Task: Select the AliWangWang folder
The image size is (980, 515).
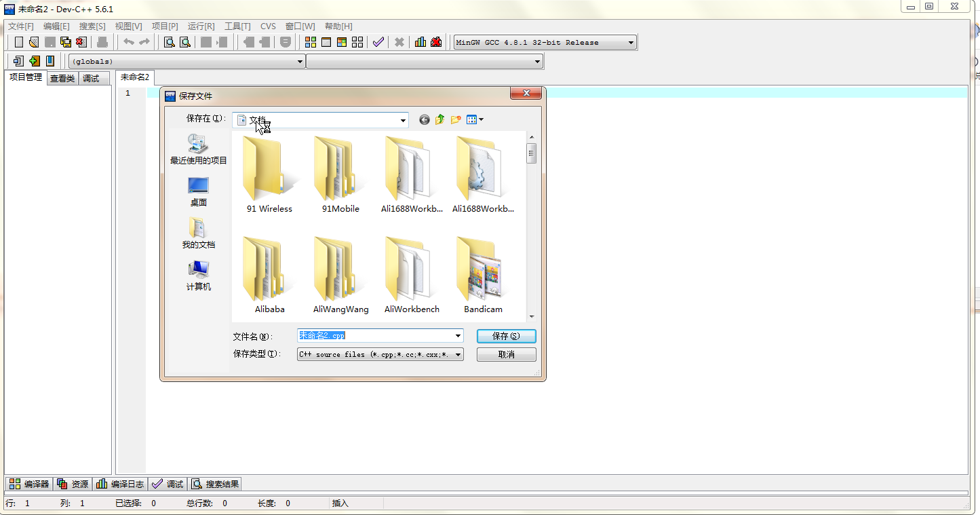Action: (x=341, y=275)
